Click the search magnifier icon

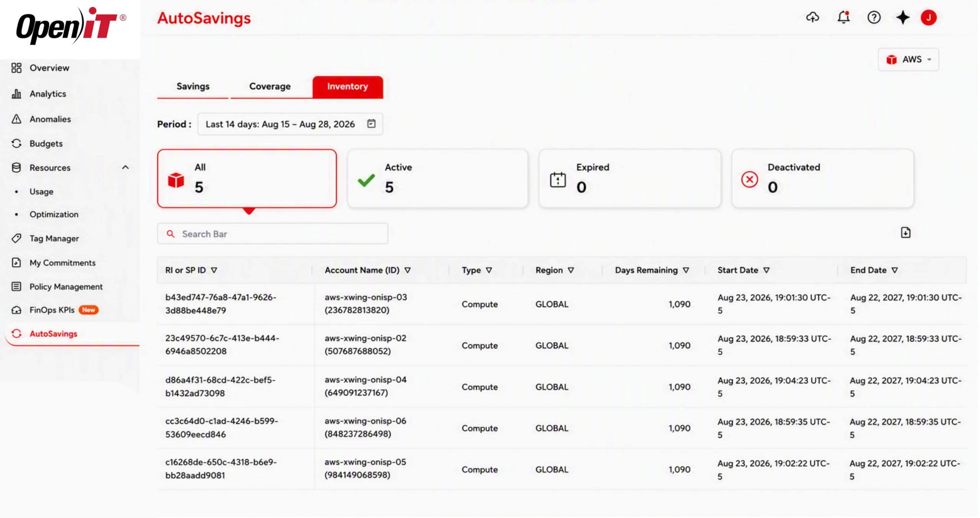[x=170, y=234]
